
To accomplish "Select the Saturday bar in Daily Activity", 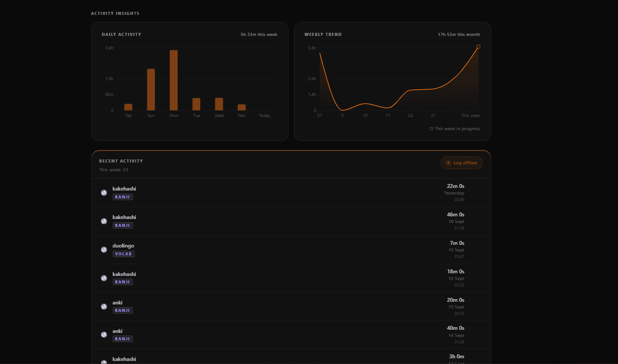I will click(x=128, y=107).
